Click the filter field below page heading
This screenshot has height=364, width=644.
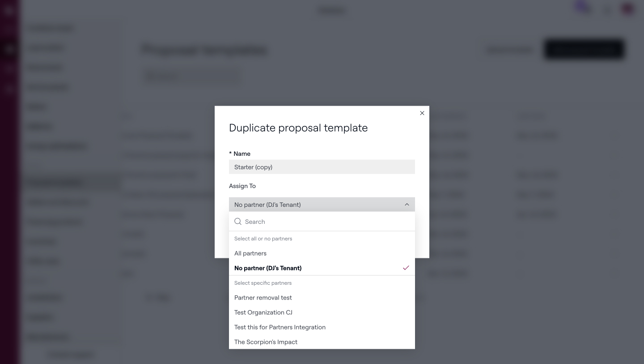191,77
